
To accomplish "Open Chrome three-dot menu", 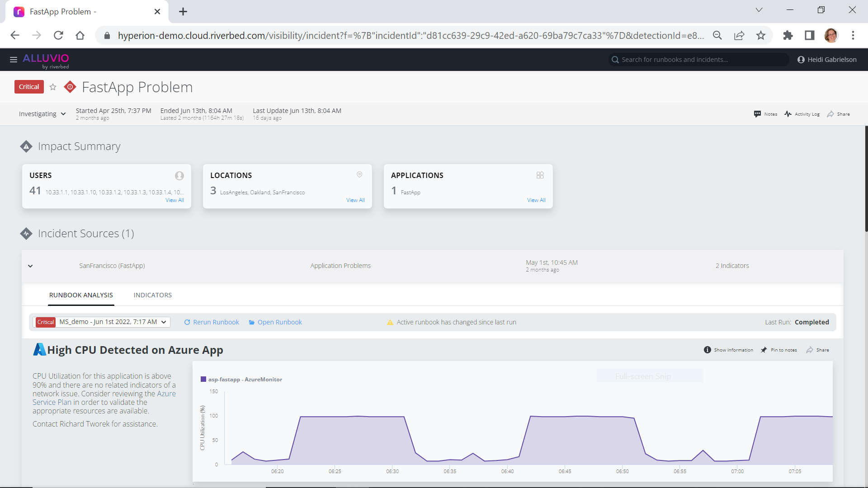I will coord(853,35).
